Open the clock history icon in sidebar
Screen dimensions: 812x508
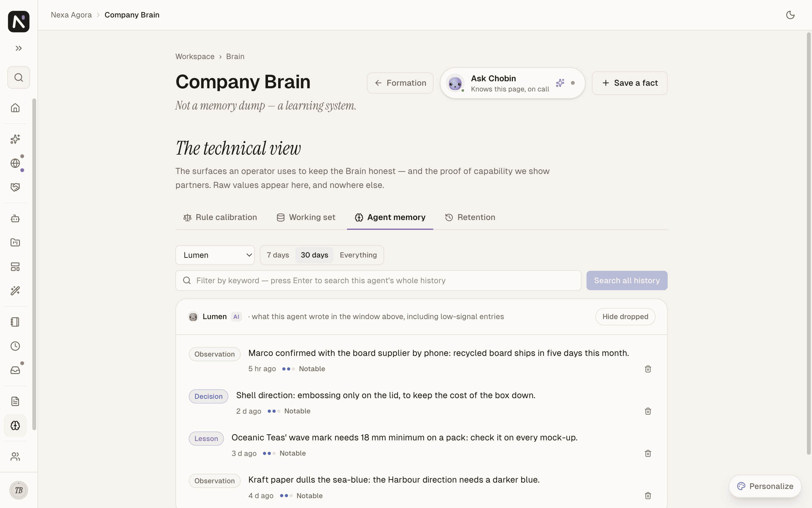[x=16, y=346]
